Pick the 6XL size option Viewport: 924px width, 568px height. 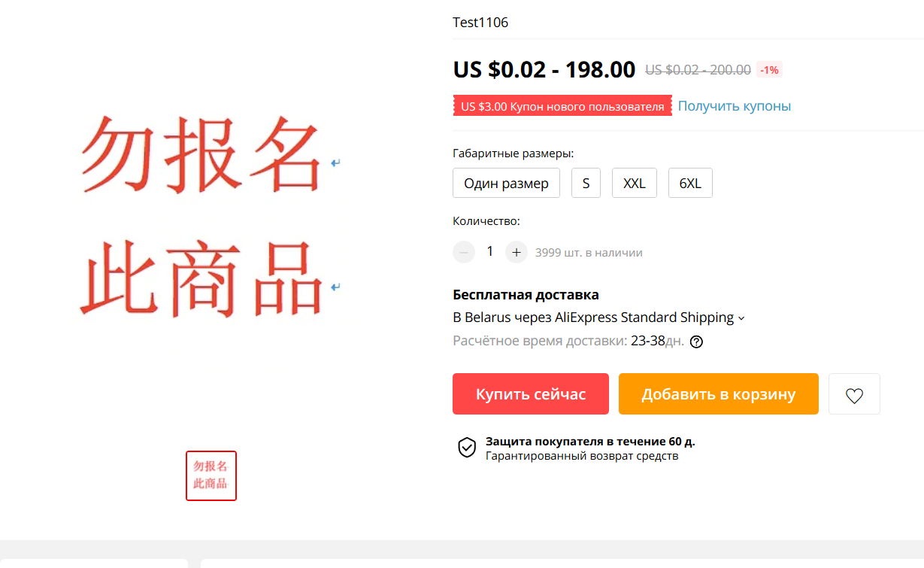[690, 184]
